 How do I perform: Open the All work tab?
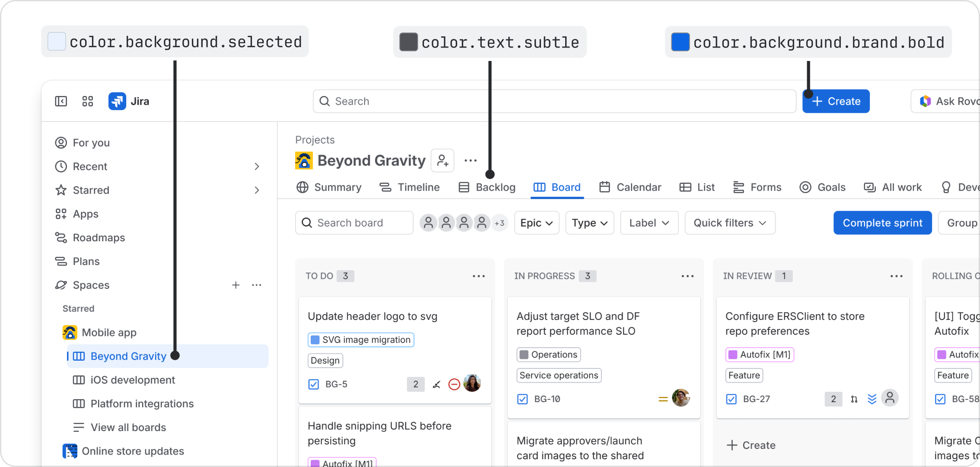(x=893, y=187)
